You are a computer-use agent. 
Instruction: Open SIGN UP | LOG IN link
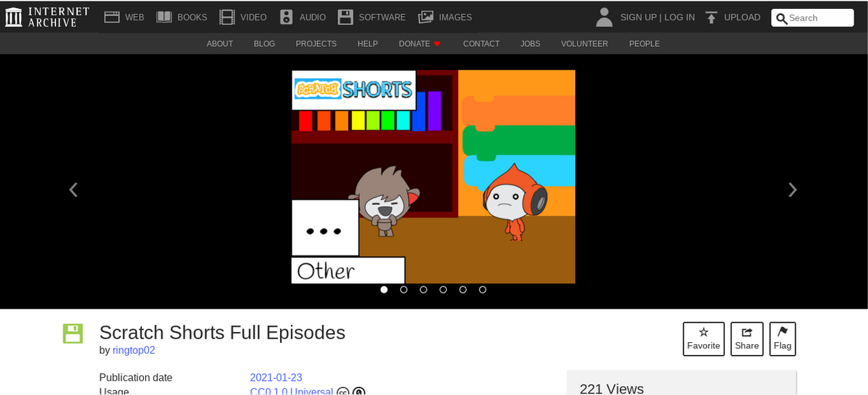(657, 18)
